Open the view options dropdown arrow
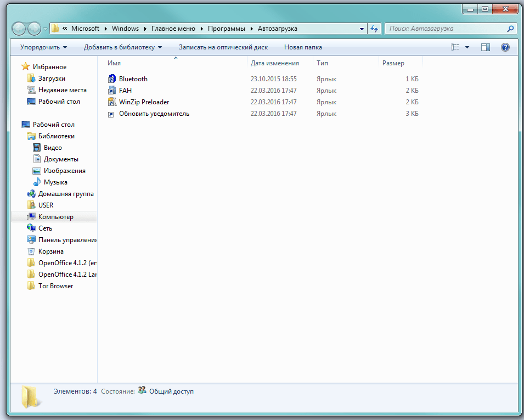Viewport: 524px width, 420px height. pos(467,47)
